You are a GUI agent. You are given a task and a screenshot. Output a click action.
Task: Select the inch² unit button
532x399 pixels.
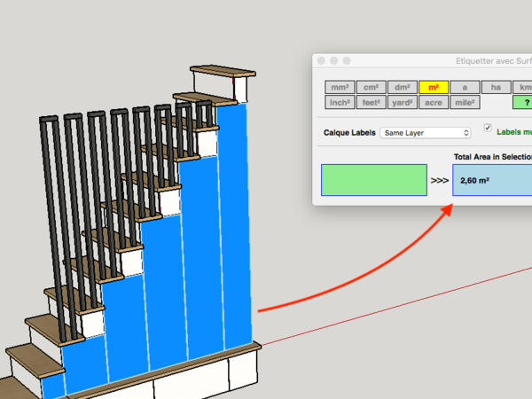tap(339, 102)
